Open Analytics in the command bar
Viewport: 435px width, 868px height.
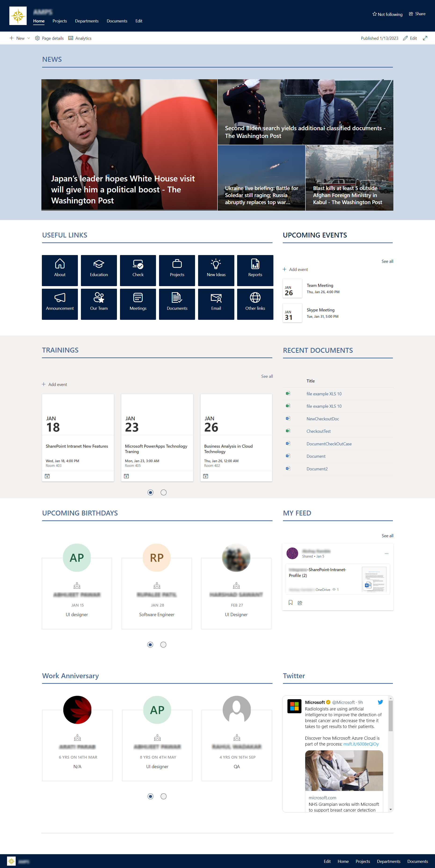[x=80, y=38]
